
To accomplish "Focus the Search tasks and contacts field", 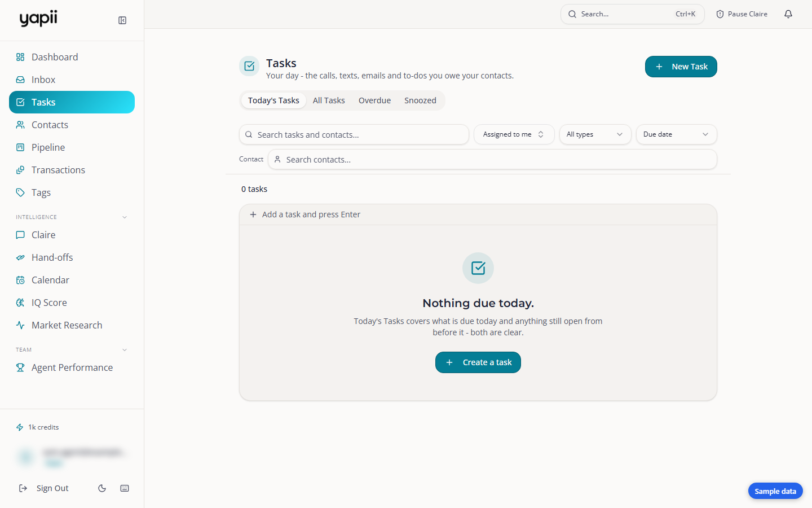I will tap(354, 134).
